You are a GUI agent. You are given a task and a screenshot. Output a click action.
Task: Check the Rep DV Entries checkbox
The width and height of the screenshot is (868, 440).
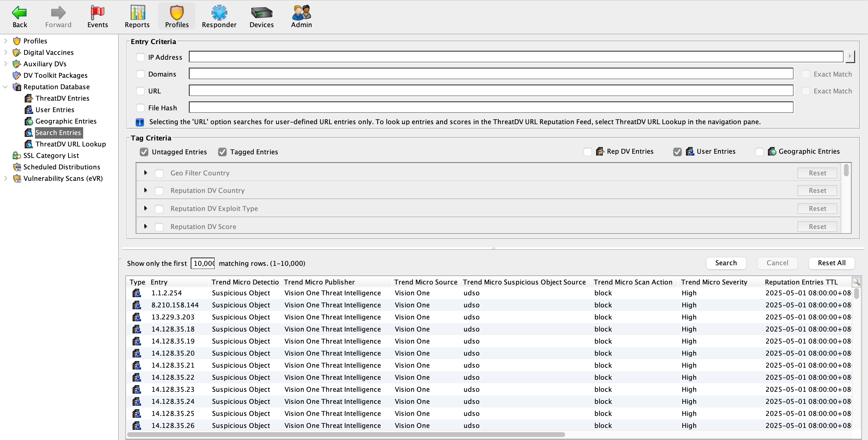point(587,152)
